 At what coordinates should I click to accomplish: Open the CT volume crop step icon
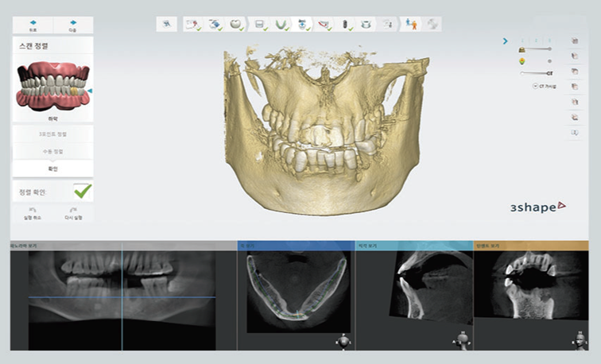coord(259,25)
